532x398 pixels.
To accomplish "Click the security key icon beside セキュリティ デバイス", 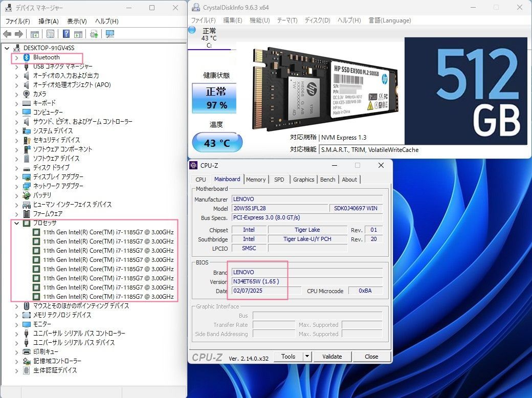I will [27, 140].
